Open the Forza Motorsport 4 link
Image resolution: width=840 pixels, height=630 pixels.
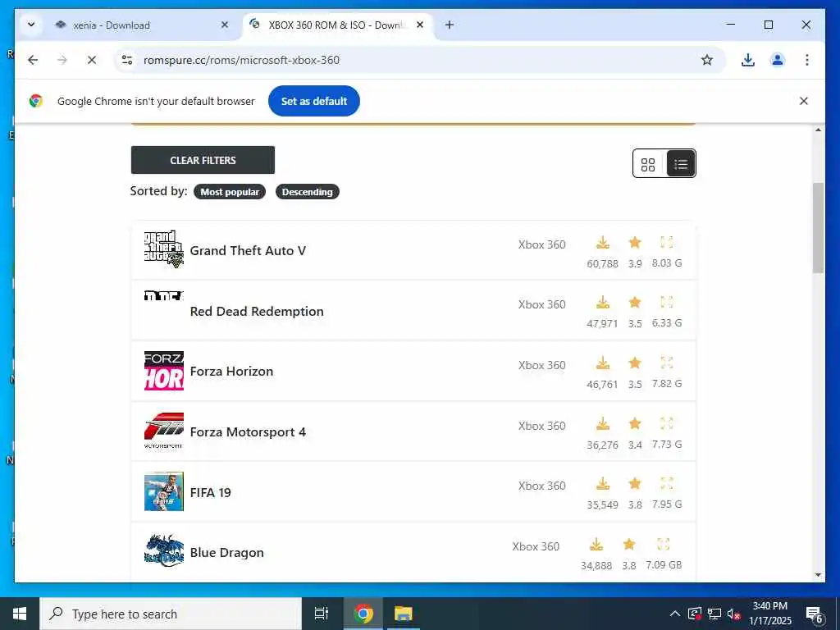coord(248,431)
